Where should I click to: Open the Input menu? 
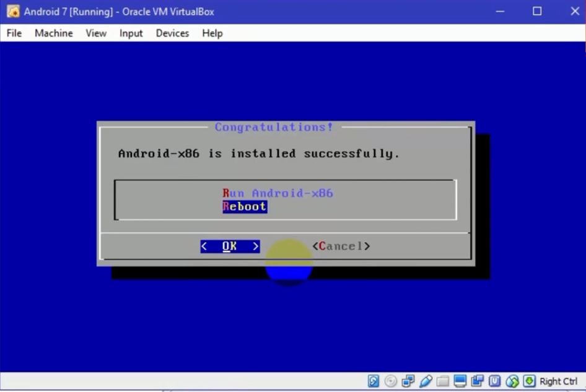[131, 33]
